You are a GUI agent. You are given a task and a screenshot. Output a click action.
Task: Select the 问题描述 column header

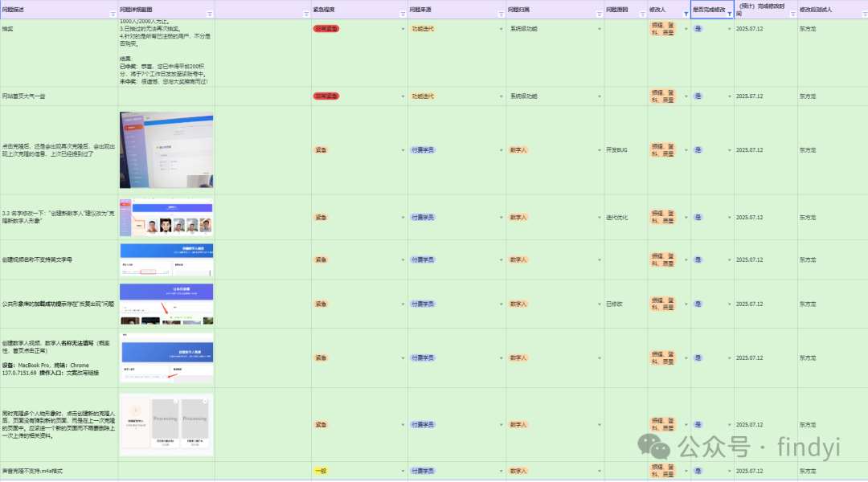coord(59,10)
